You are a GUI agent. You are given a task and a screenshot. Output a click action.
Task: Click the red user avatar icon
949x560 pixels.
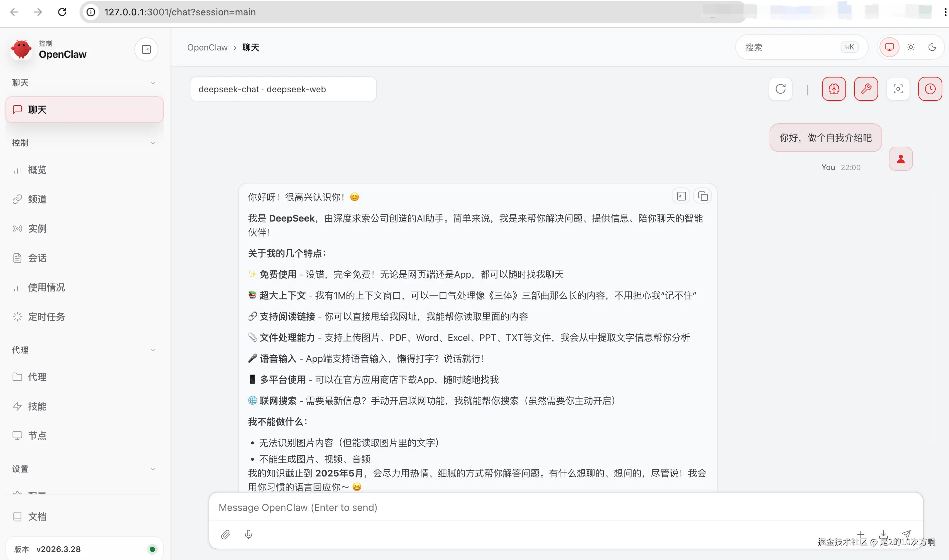[x=901, y=159]
